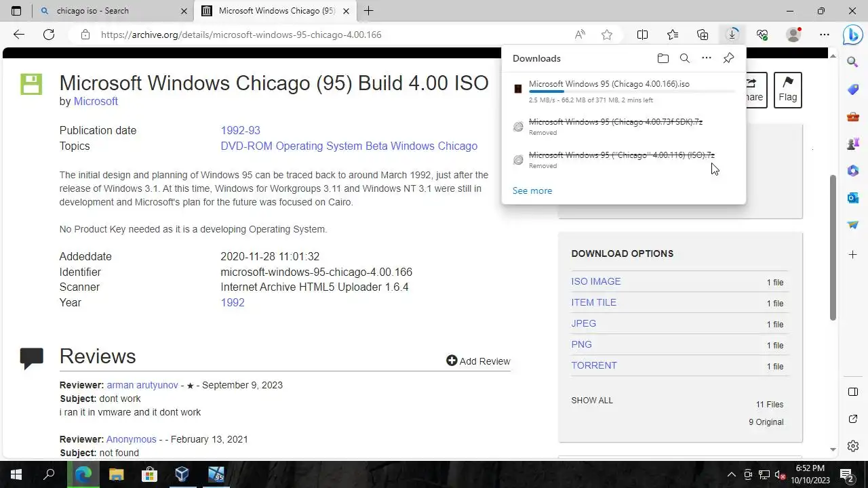
Task: Download the TORRENT option
Action: tap(594, 365)
